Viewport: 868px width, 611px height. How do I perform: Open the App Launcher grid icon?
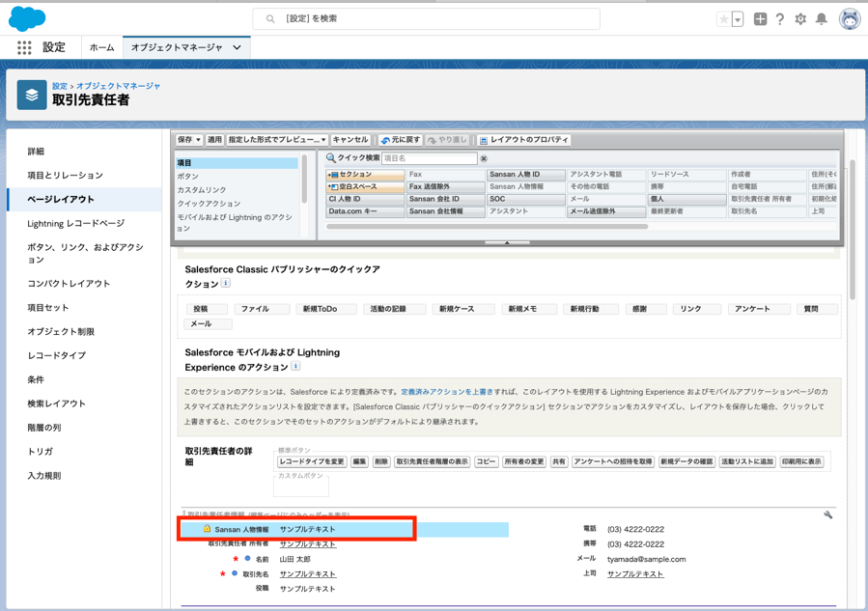[24, 47]
